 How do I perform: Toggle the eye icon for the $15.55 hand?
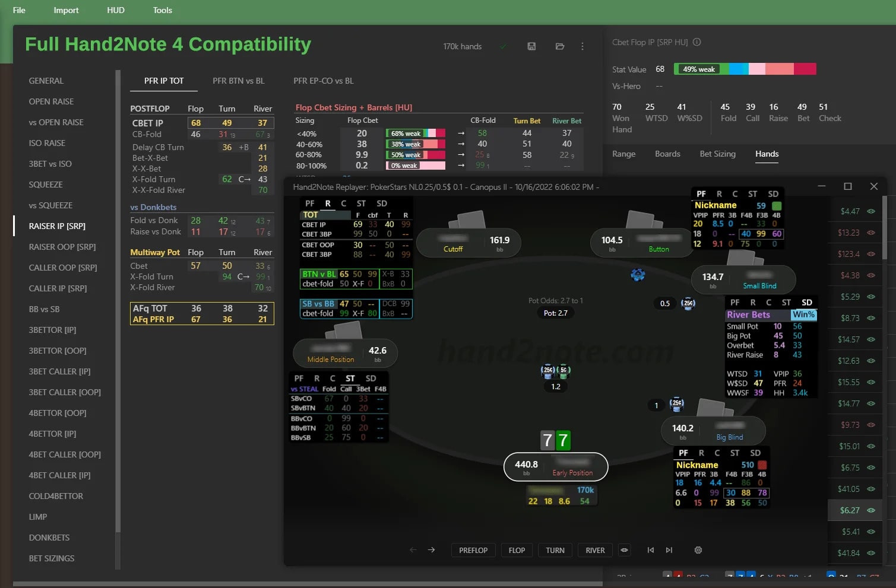click(871, 382)
